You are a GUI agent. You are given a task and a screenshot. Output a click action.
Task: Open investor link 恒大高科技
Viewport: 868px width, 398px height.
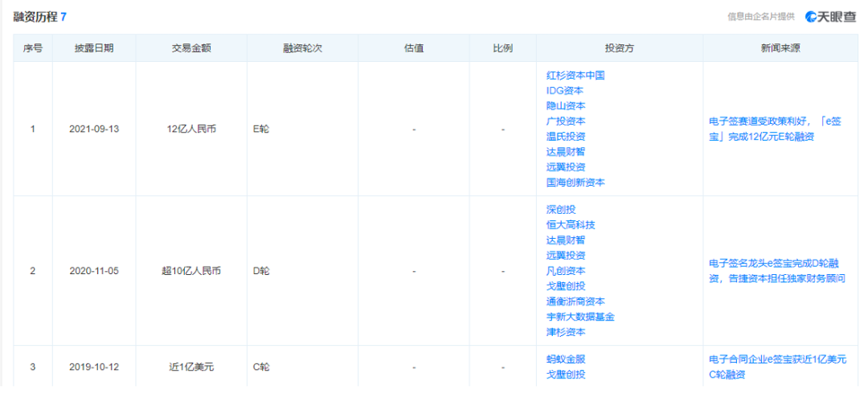point(571,225)
